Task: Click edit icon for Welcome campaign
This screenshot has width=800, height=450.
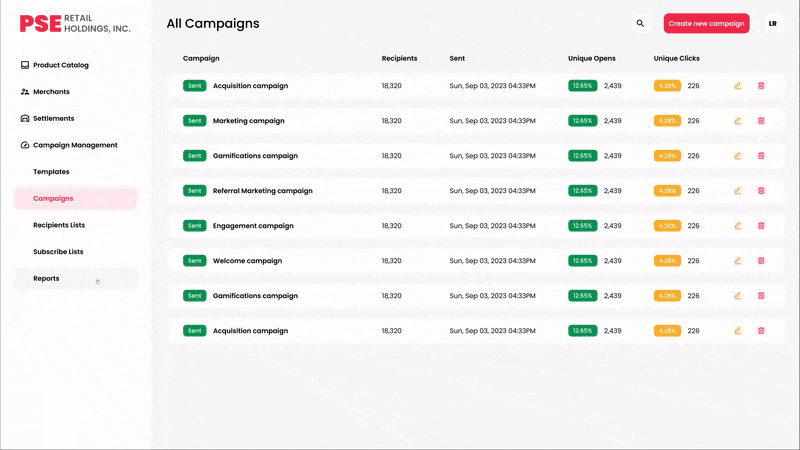Action: pyautogui.click(x=737, y=261)
